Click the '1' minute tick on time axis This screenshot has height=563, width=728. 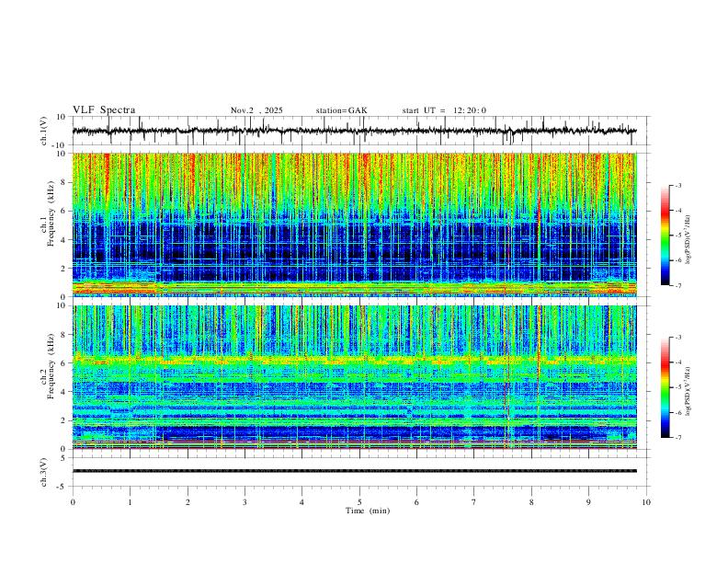click(130, 502)
